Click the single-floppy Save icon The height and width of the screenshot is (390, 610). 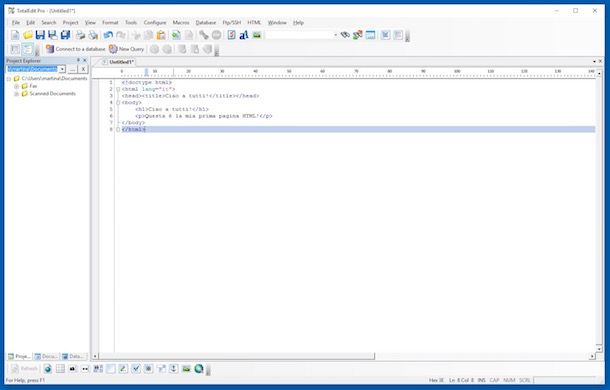[40, 35]
